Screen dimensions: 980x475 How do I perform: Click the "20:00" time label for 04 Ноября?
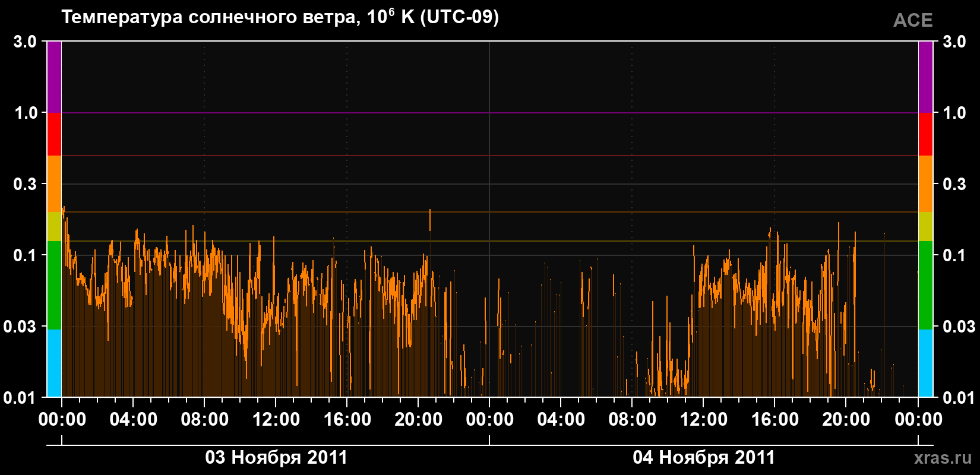846,420
